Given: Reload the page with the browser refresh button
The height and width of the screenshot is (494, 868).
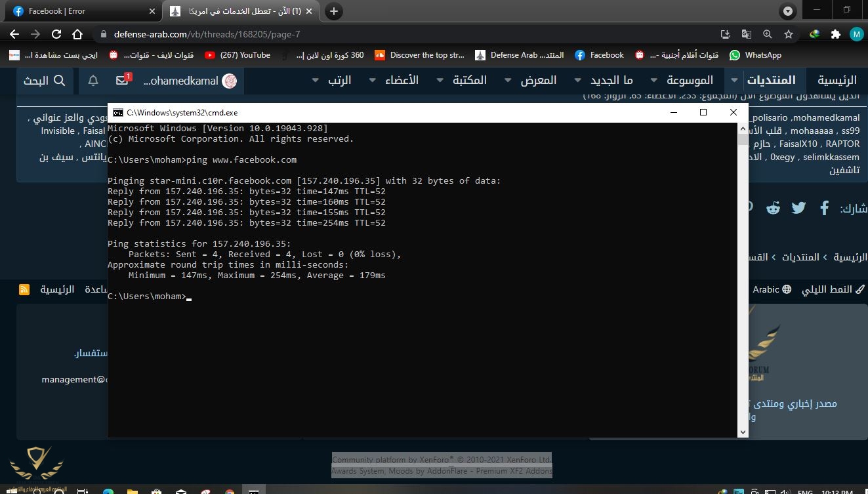Looking at the screenshot, I should 56,34.
